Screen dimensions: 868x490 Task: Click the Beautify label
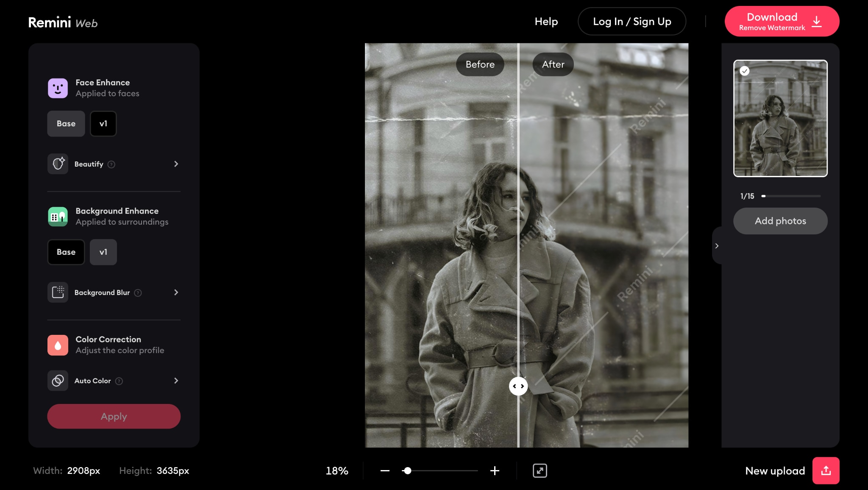[x=89, y=164]
